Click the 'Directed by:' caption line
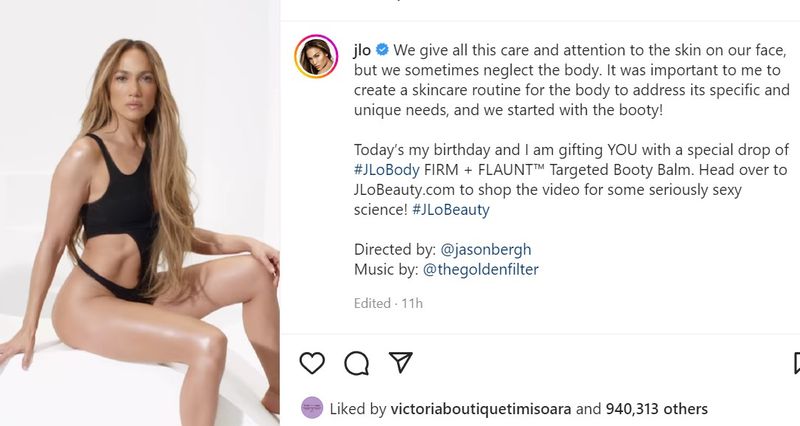 (395, 249)
